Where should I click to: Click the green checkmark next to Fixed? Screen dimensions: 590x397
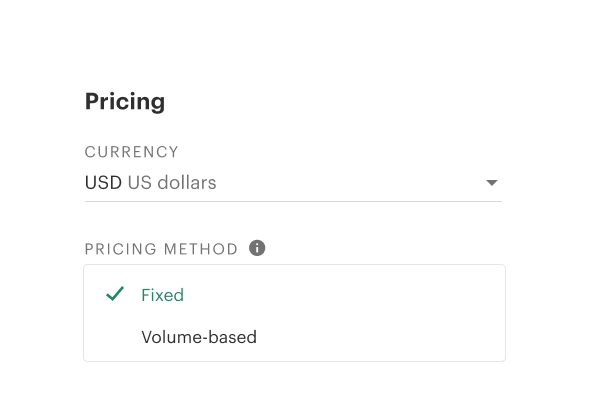(115, 294)
